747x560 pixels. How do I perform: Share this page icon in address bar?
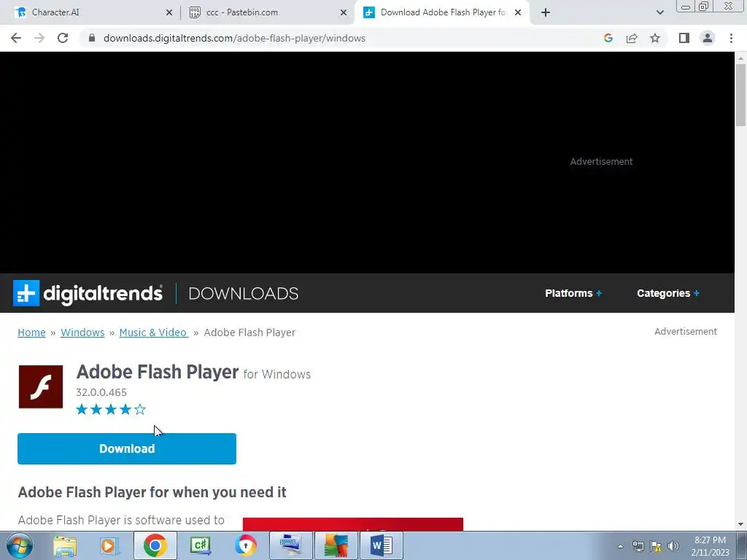pyautogui.click(x=632, y=38)
